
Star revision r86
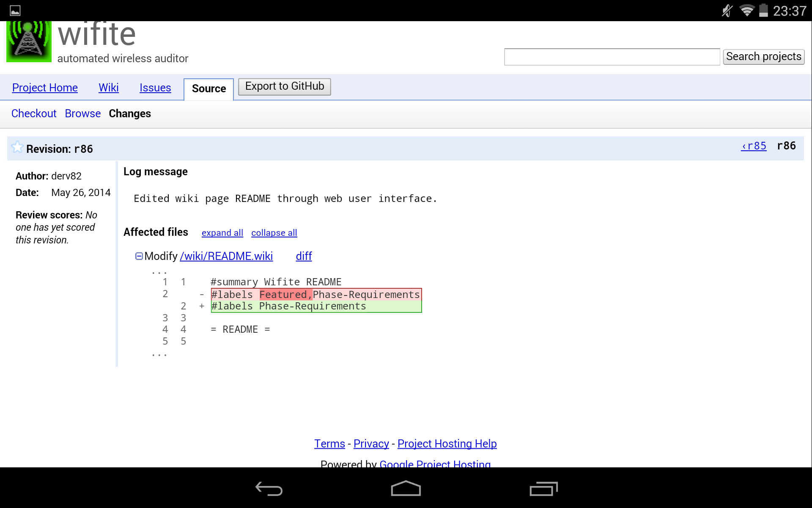pyautogui.click(x=17, y=147)
